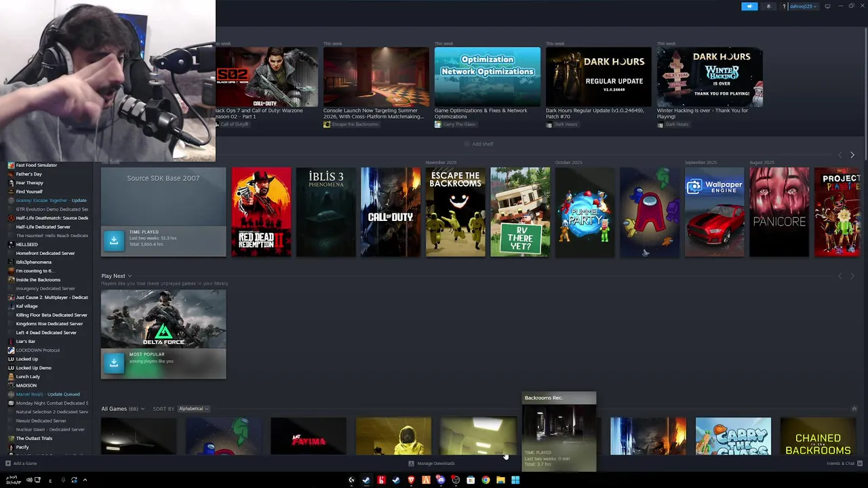
Task: Open Panicore cover
Action: click(x=779, y=212)
